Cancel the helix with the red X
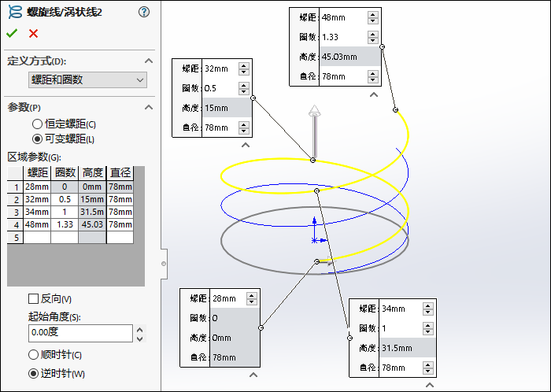The width and height of the screenshot is (551, 392). (x=33, y=33)
